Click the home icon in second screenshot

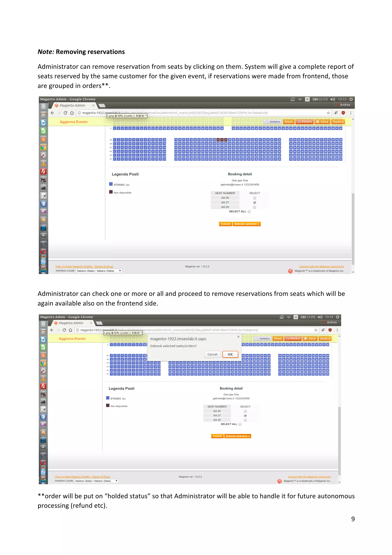click(x=70, y=330)
